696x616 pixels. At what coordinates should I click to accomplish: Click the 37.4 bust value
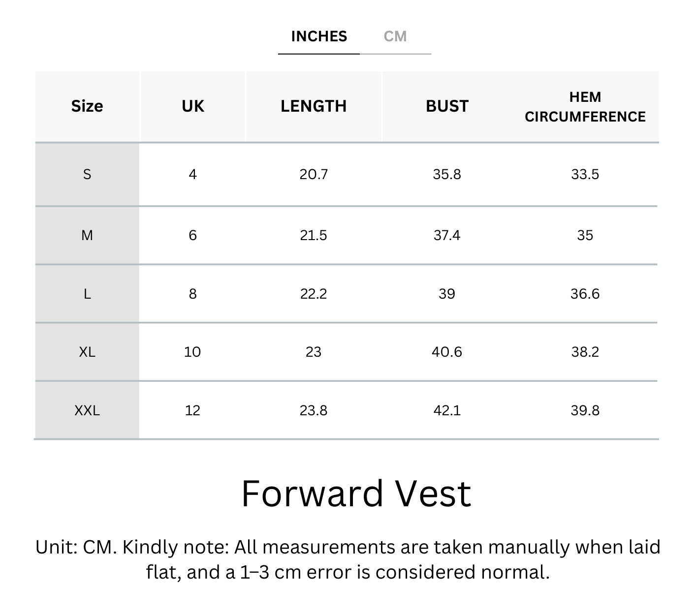coord(447,235)
